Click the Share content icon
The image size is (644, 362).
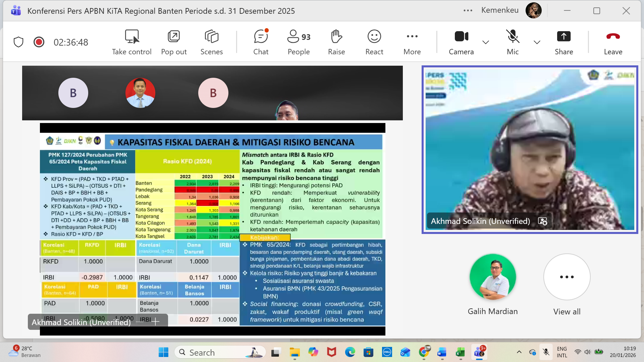[563, 37]
